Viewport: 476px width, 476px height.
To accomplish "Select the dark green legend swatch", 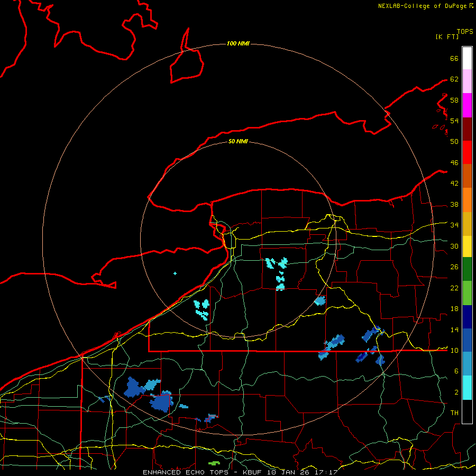I will (467, 269).
